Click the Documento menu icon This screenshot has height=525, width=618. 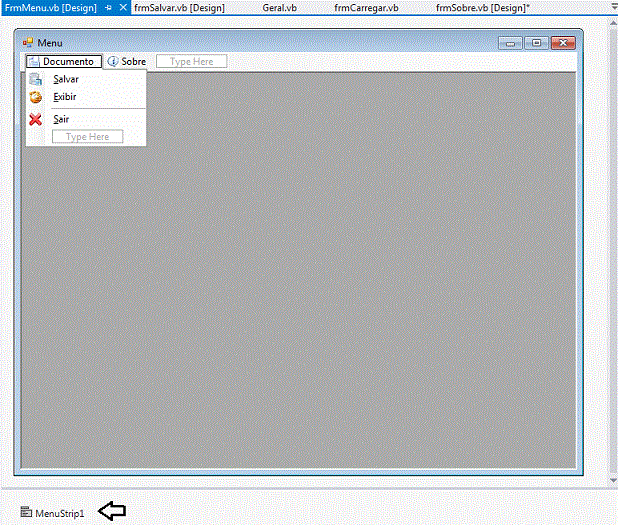pos(34,61)
